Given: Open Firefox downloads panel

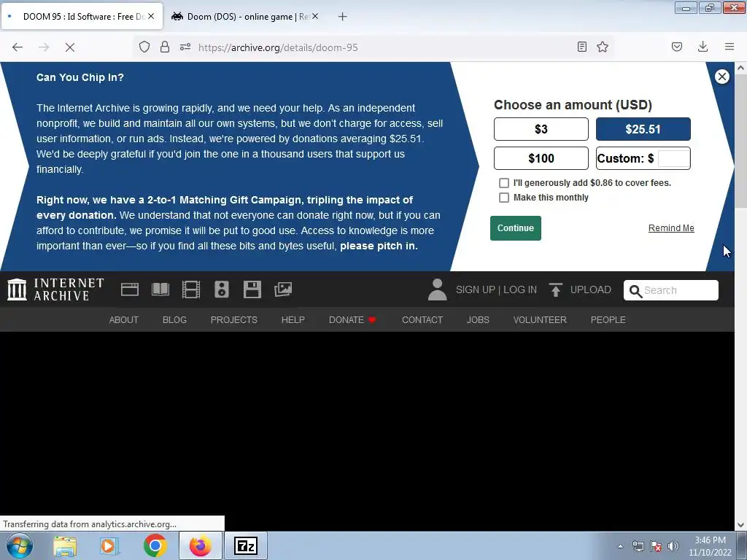Looking at the screenshot, I should pos(703,47).
